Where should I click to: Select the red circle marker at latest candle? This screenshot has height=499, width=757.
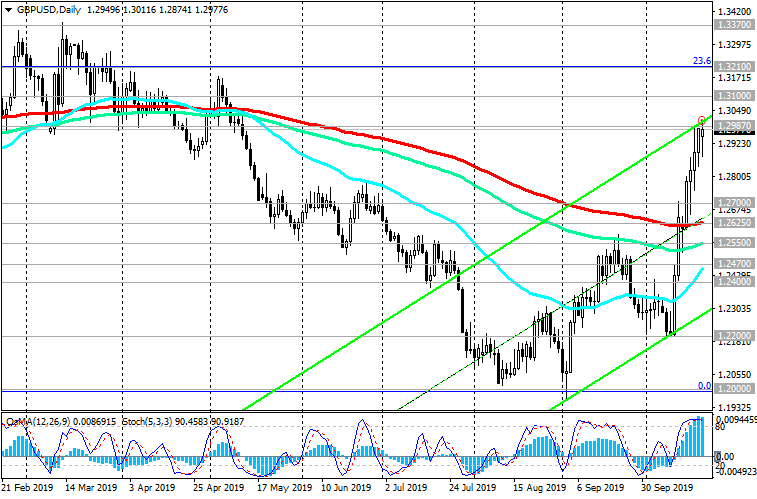[x=702, y=120]
